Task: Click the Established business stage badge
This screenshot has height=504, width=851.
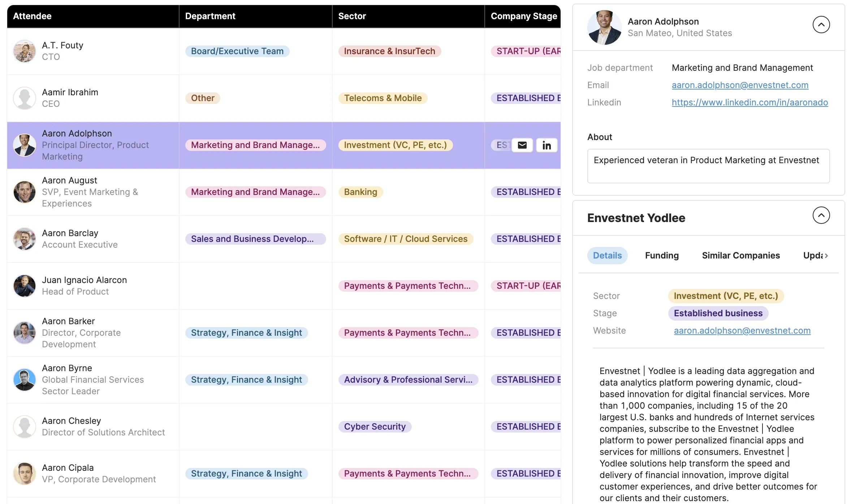Action: coord(718,313)
